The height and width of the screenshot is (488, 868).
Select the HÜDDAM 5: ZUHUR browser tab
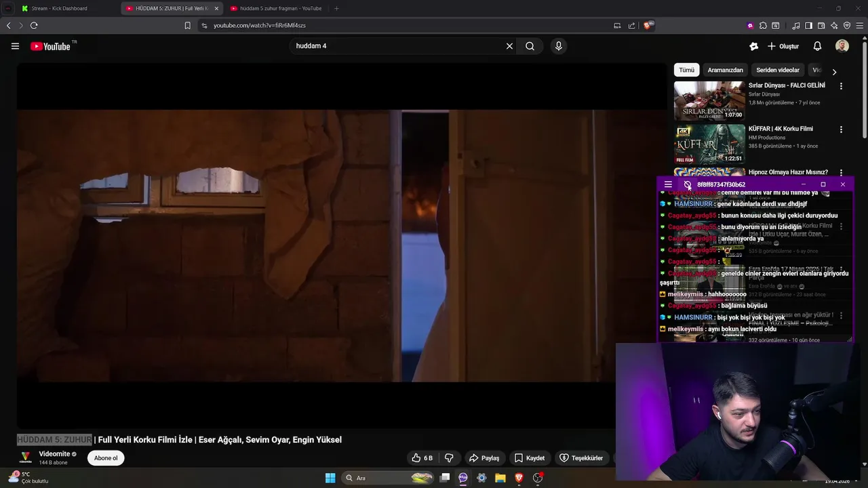(x=173, y=8)
